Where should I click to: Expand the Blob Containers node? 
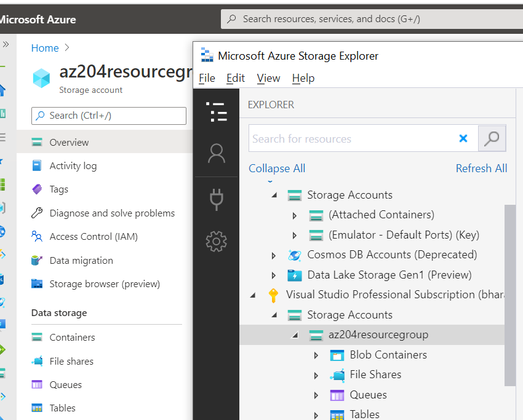(x=316, y=355)
